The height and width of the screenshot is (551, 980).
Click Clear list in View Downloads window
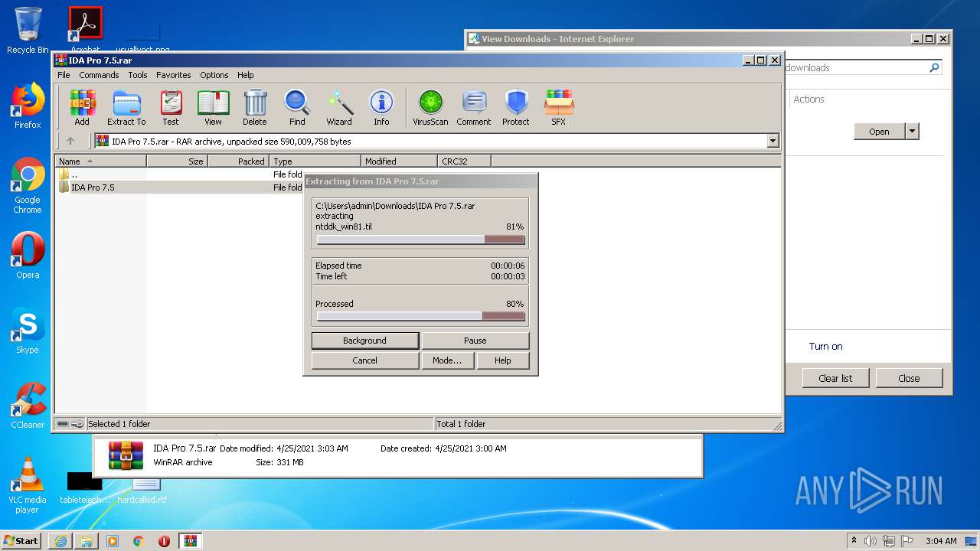[835, 378]
